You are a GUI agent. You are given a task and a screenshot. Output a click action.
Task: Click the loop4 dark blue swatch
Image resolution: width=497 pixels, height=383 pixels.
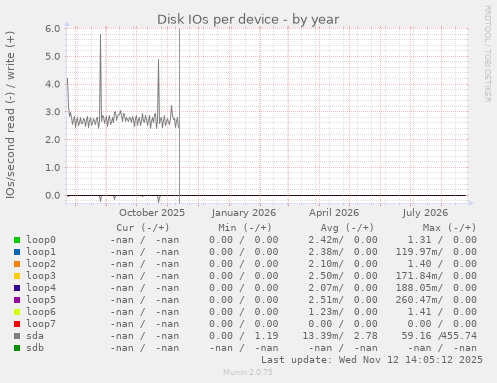(x=17, y=288)
